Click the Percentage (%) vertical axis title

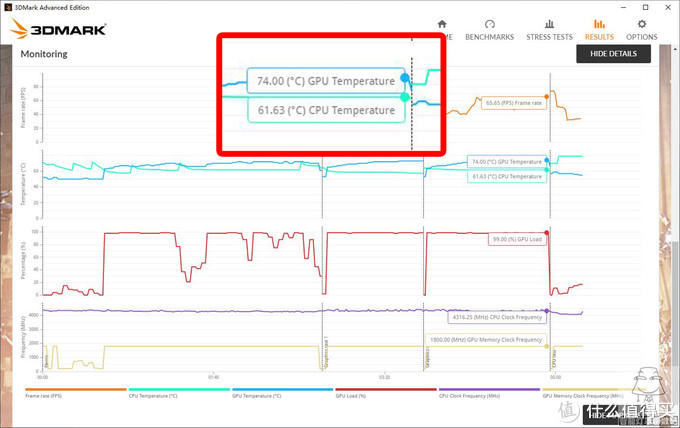tap(23, 260)
